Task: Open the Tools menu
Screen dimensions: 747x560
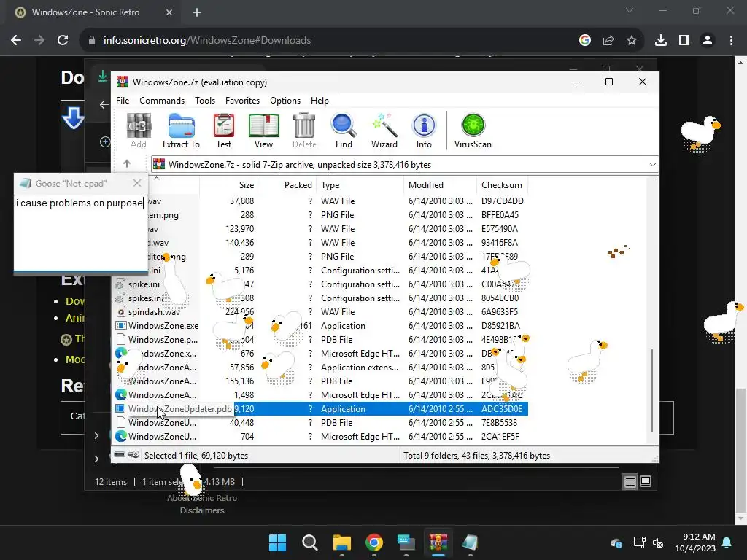Action: (205, 101)
